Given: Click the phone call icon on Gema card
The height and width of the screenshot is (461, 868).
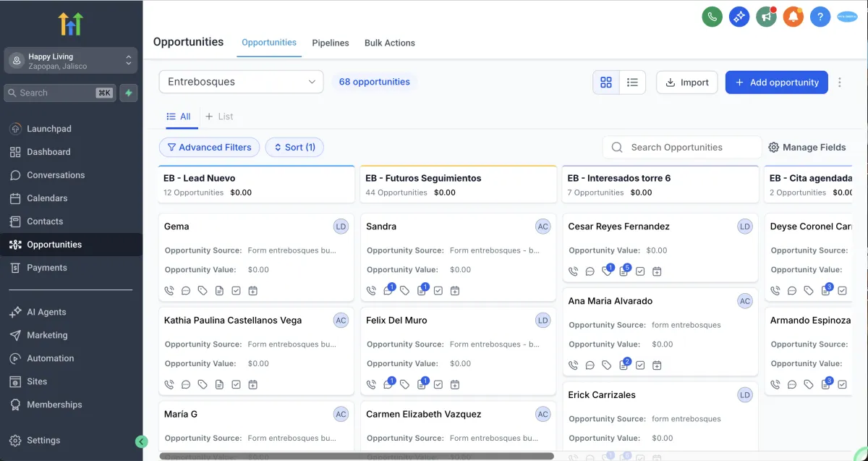Looking at the screenshot, I should 169,291.
